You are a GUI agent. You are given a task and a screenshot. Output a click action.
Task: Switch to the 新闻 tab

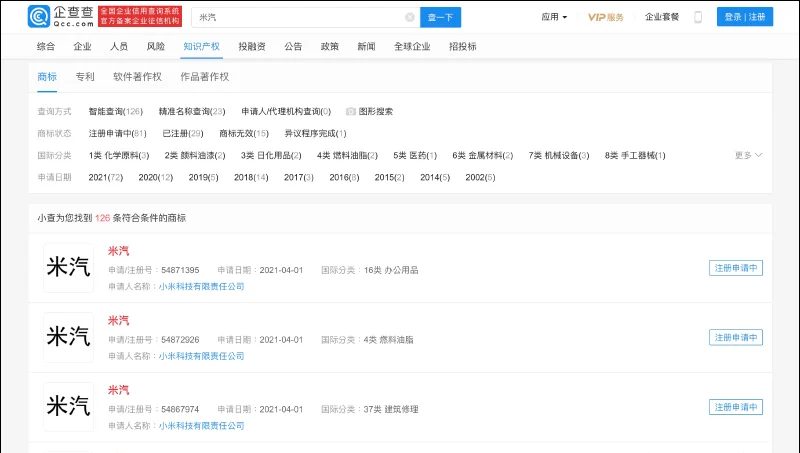[x=366, y=46]
